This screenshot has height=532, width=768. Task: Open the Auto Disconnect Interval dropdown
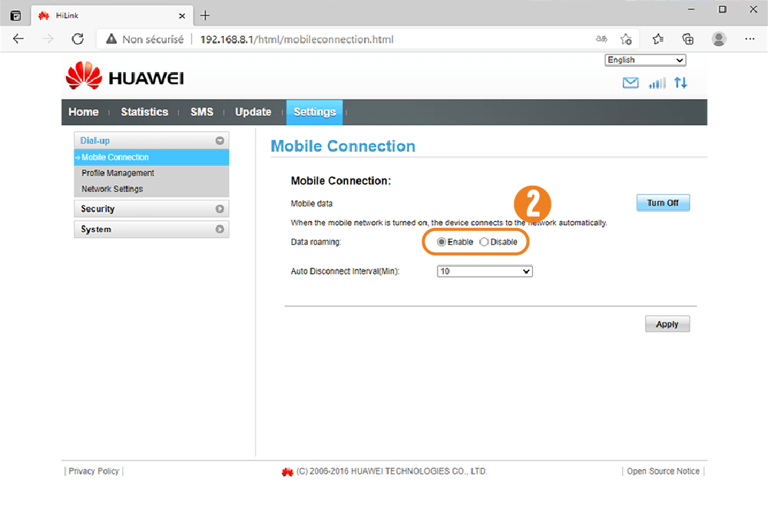pyautogui.click(x=485, y=271)
